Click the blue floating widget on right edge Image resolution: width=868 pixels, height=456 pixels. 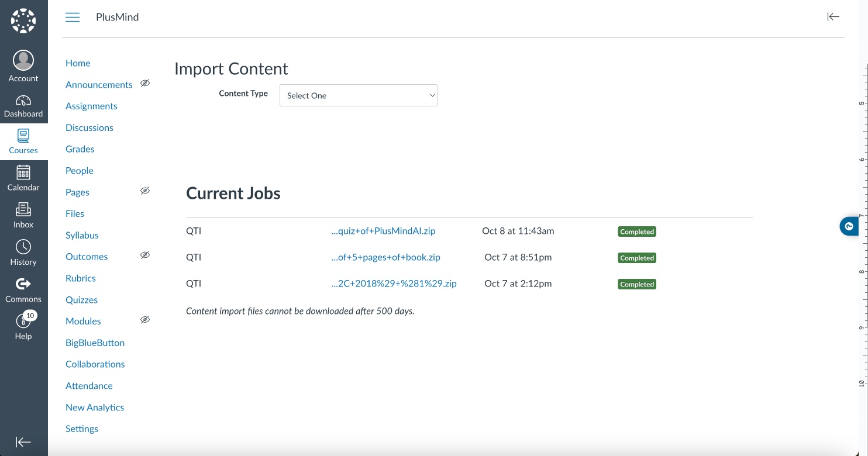pyautogui.click(x=849, y=226)
